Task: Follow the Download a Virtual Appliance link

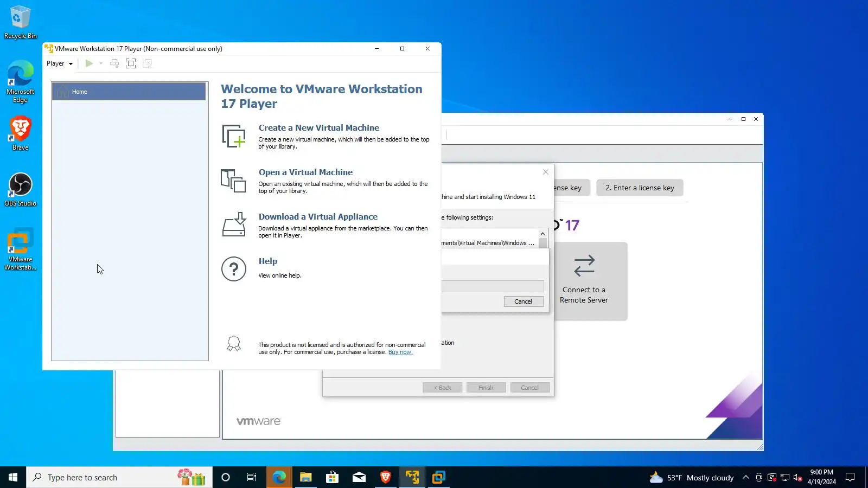Action: [318, 217]
